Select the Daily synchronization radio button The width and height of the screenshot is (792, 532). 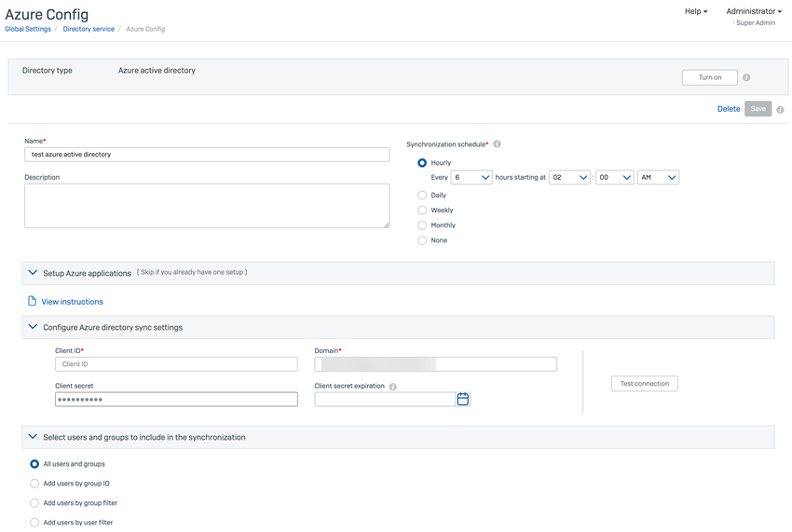point(422,196)
